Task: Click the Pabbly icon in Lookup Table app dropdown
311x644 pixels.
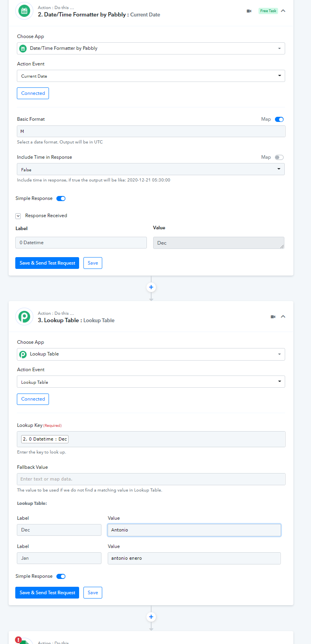Action: [x=23, y=354]
